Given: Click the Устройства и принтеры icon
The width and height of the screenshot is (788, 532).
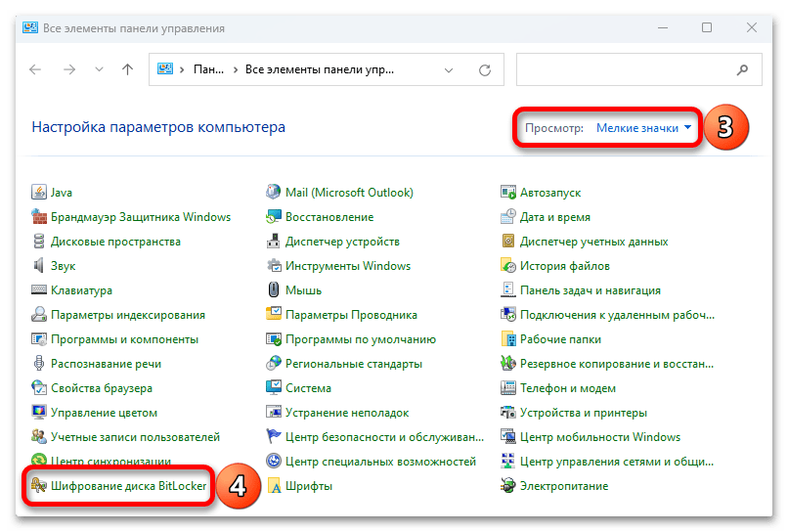Looking at the screenshot, I should coord(508,413).
